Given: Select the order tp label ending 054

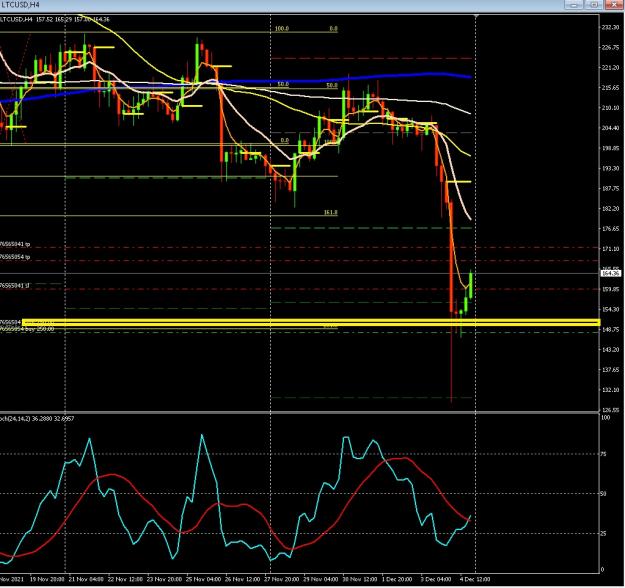Looking at the screenshot, I should [x=15, y=257].
